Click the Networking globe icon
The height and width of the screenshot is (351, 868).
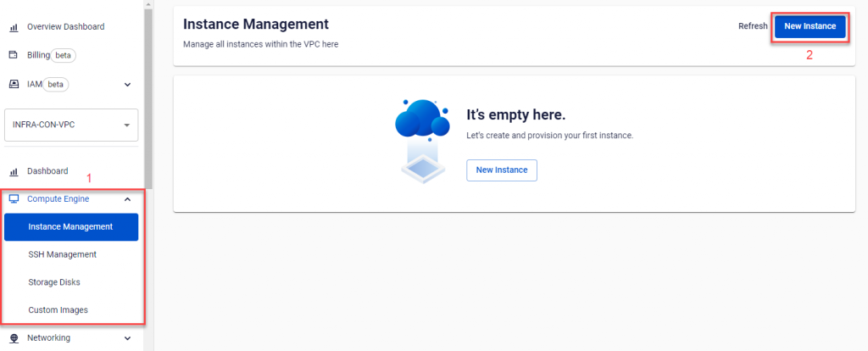pos(14,338)
